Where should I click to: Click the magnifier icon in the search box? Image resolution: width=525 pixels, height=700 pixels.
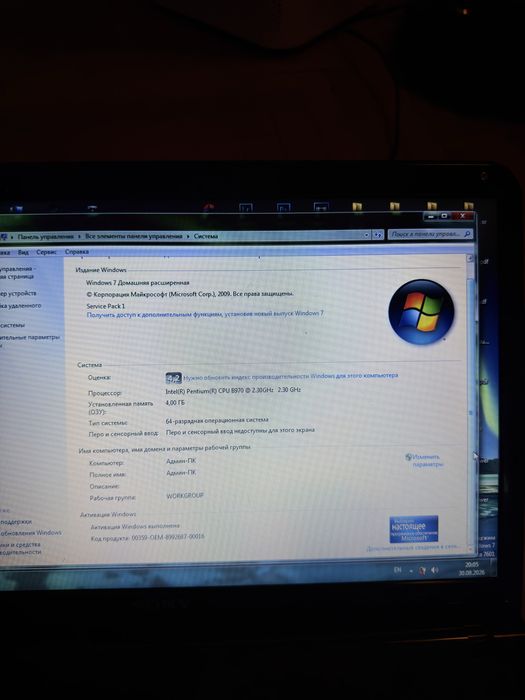tap(467, 234)
